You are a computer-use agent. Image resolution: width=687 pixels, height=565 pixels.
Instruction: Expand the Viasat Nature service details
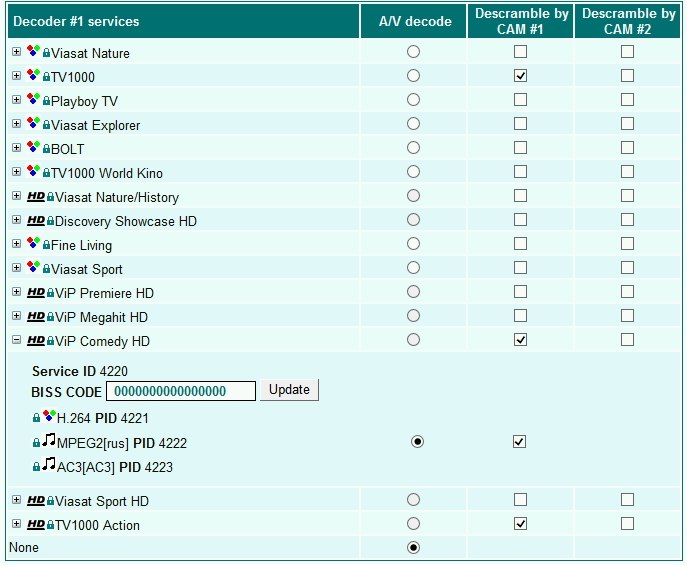coord(17,52)
